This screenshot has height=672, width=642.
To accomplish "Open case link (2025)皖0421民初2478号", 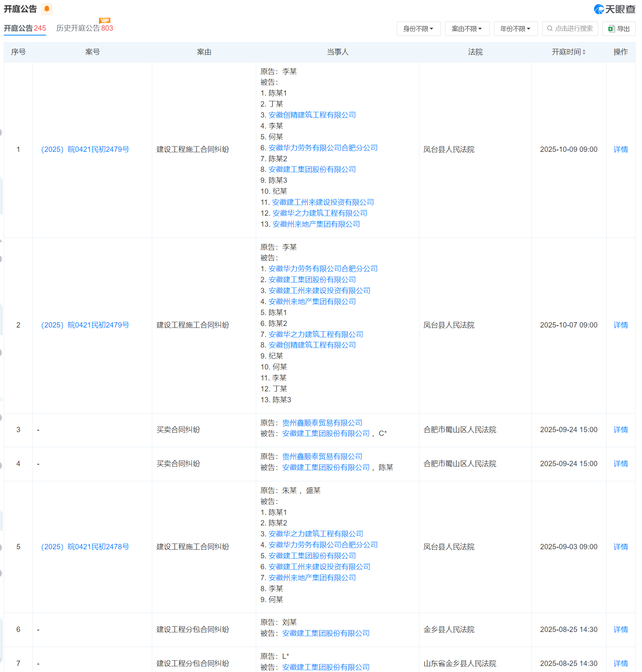I will (x=85, y=547).
